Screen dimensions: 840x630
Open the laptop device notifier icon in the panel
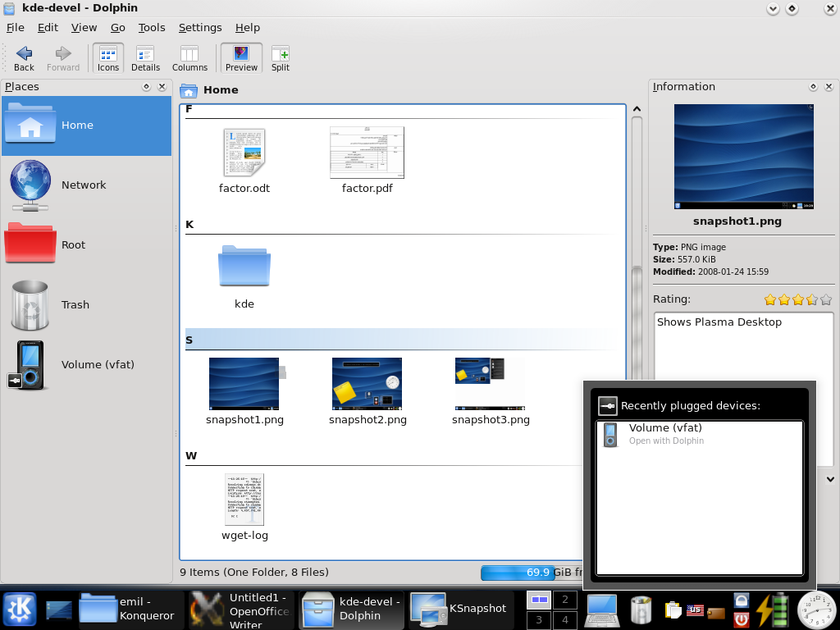(601, 610)
